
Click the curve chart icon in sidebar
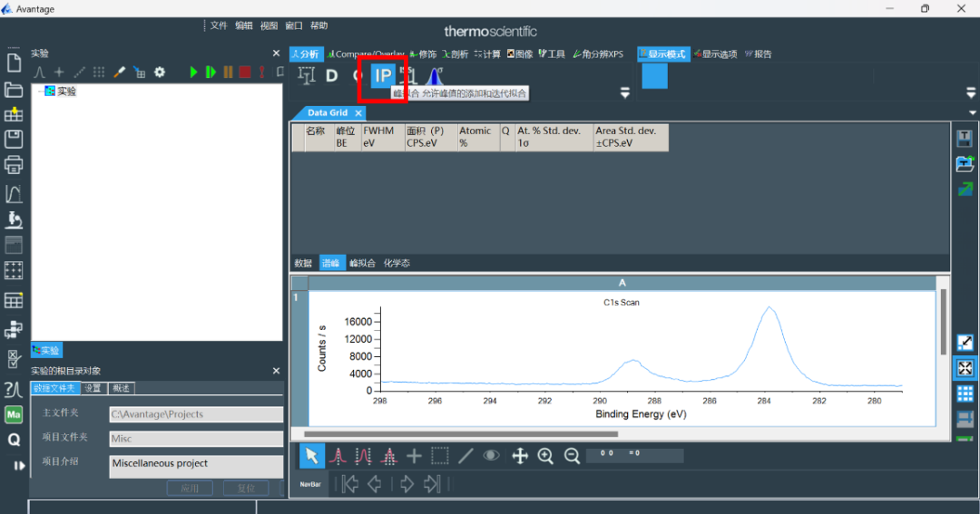pyautogui.click(x=14, y=194)
